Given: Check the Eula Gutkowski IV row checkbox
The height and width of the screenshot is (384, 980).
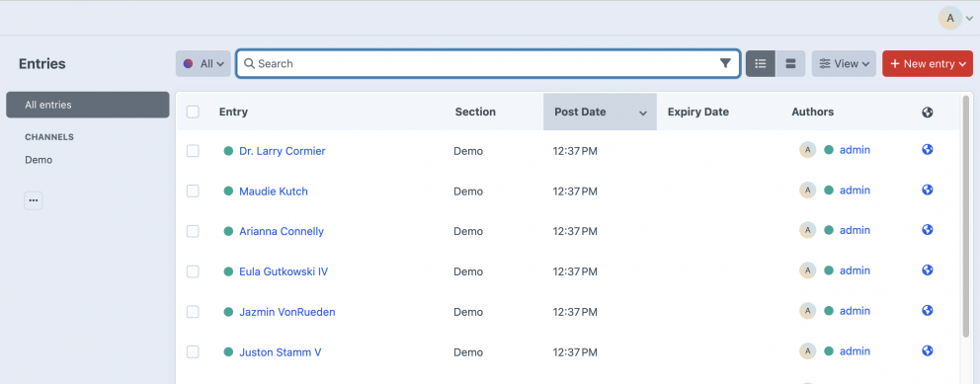Looking at the screenshot, I should pyautogui.click(x=193, y=271).
